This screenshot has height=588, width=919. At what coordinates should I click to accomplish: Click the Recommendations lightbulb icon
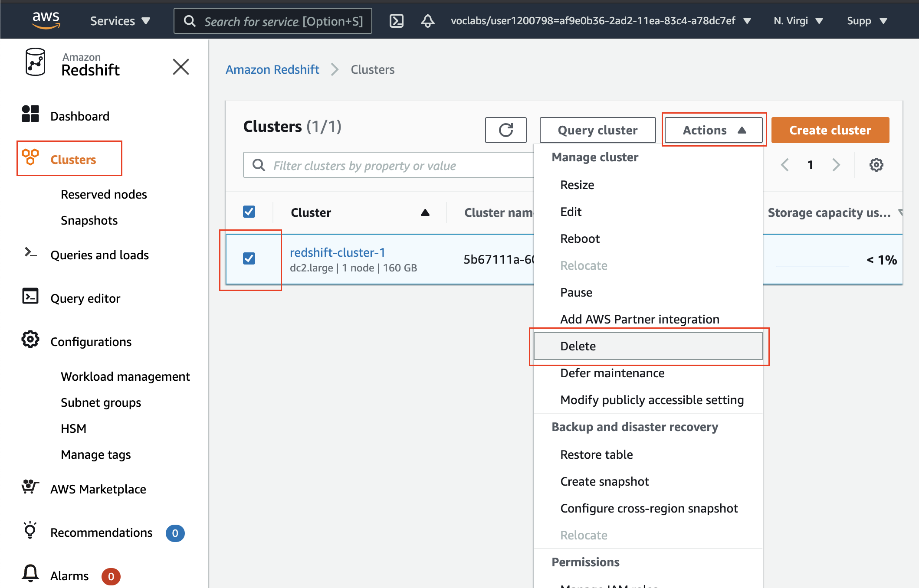30,530
